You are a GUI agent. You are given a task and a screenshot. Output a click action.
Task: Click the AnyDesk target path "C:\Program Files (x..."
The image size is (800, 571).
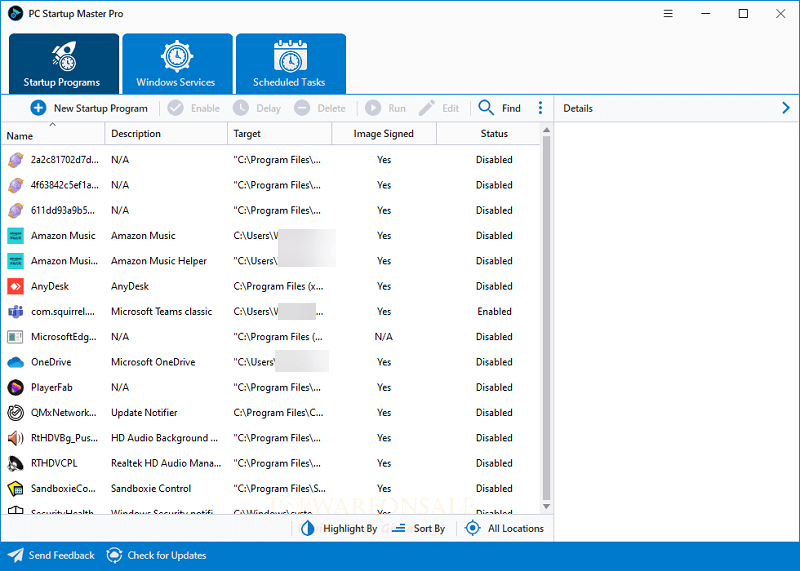pyautogui.click(x=279, y=286)
